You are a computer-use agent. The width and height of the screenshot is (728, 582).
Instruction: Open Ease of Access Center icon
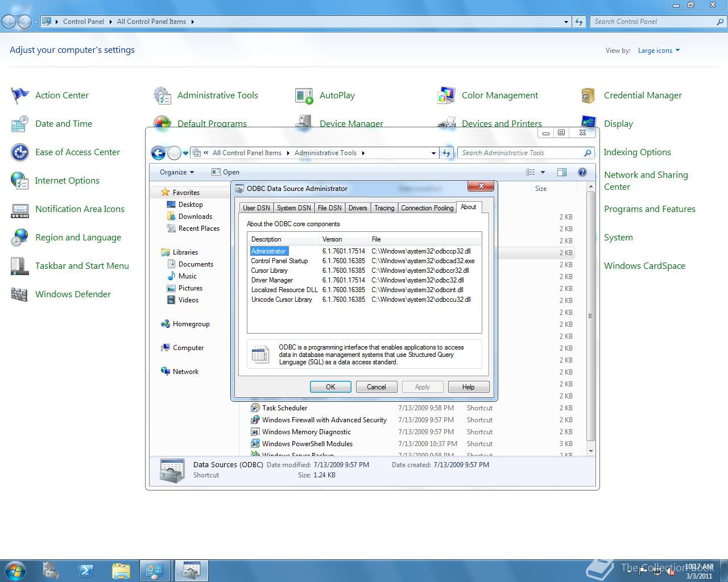coord(20,152)
